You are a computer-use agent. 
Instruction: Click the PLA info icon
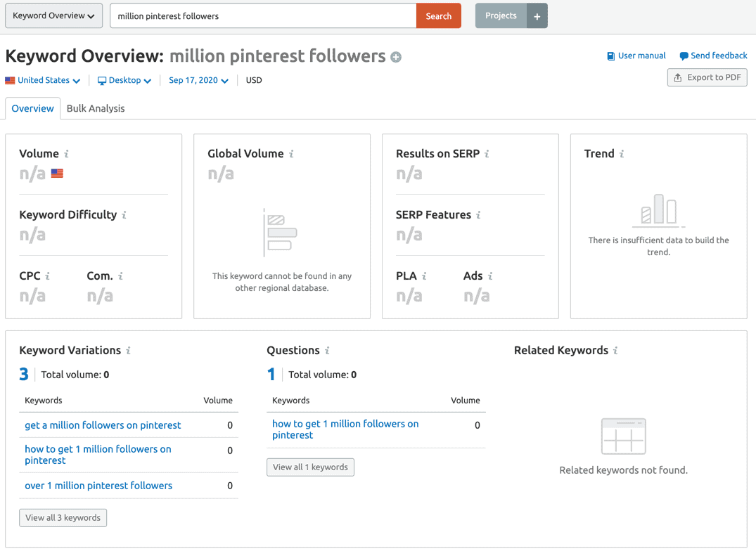(424, 276)
